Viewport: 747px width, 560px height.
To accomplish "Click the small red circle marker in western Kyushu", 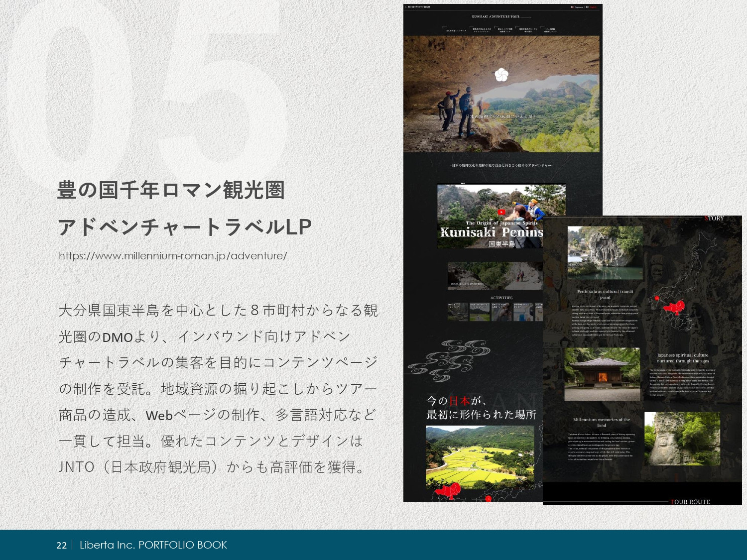I will pyautogui.click(x=657, y=298).
